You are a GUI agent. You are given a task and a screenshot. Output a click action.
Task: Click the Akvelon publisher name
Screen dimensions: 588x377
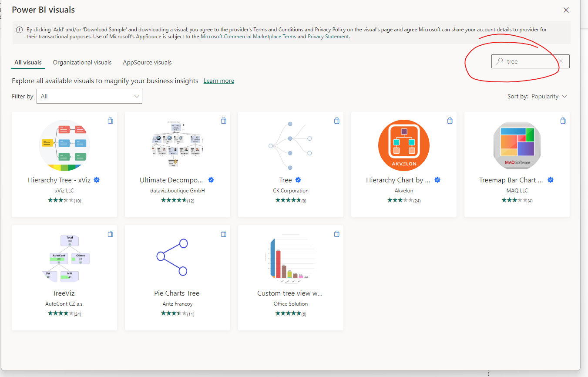404,191
